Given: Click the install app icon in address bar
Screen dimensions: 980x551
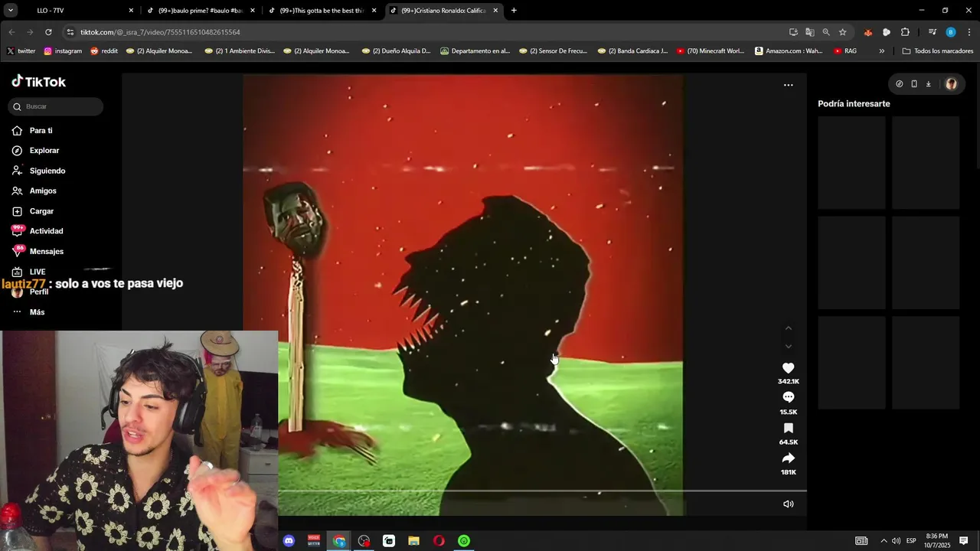Looking at the screenshot, I should coord(793,32).
